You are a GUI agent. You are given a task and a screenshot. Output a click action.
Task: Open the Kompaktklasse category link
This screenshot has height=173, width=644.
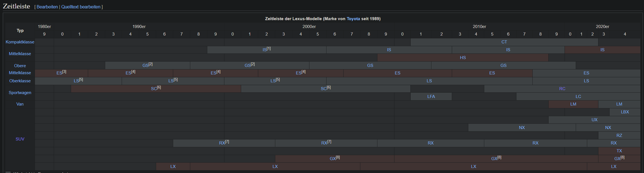(x=20, y=42)
